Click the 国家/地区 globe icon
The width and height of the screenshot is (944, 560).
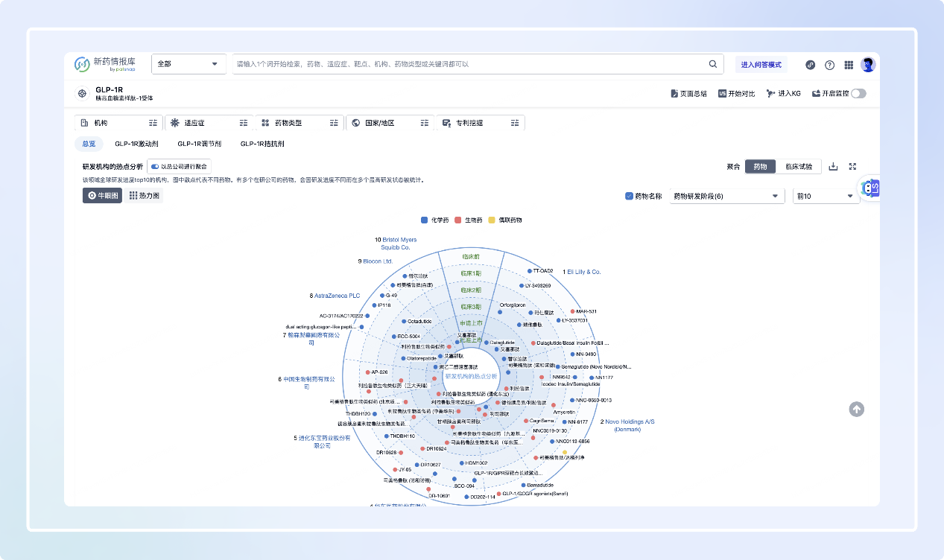click(x=356, y=123)
